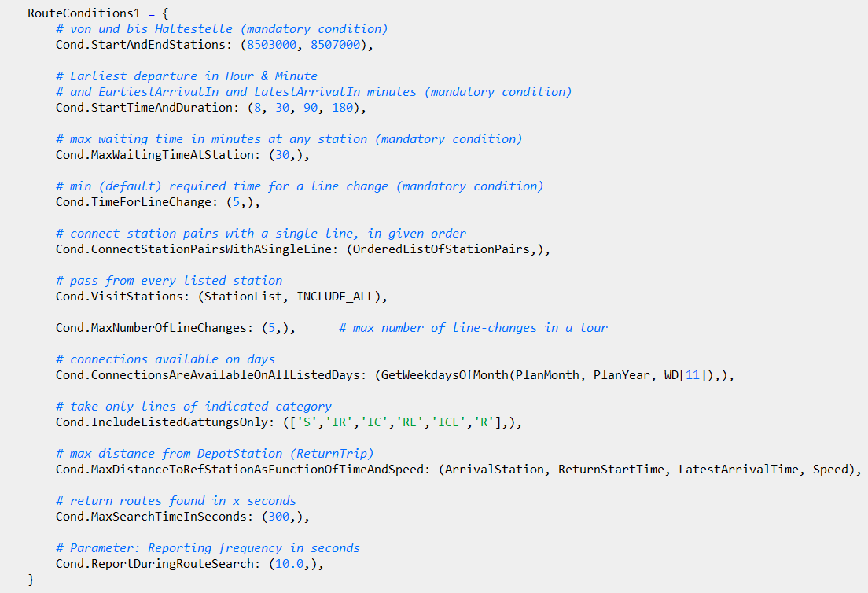
Task: Click the comment "connections available on days"
Action: [165, 359]
